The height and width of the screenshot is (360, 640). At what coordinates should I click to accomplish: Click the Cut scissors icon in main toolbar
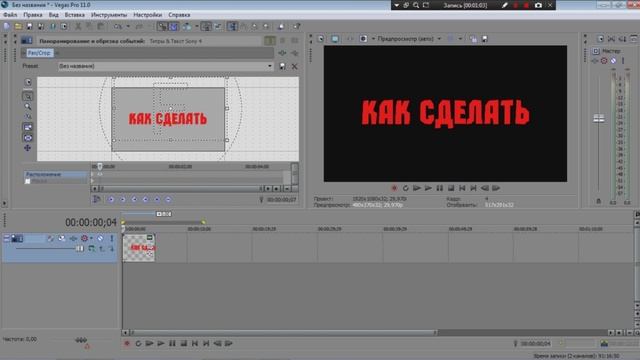[78, 27]
